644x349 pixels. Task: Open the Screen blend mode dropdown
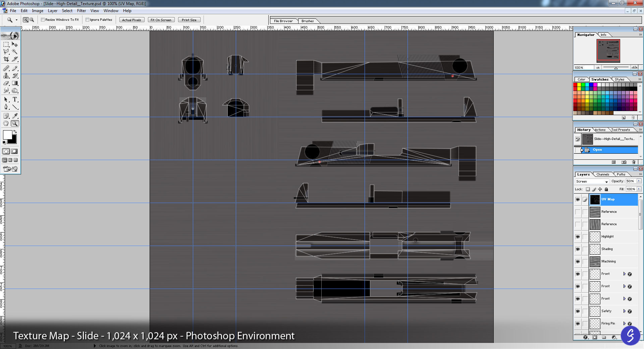point(592,182)
